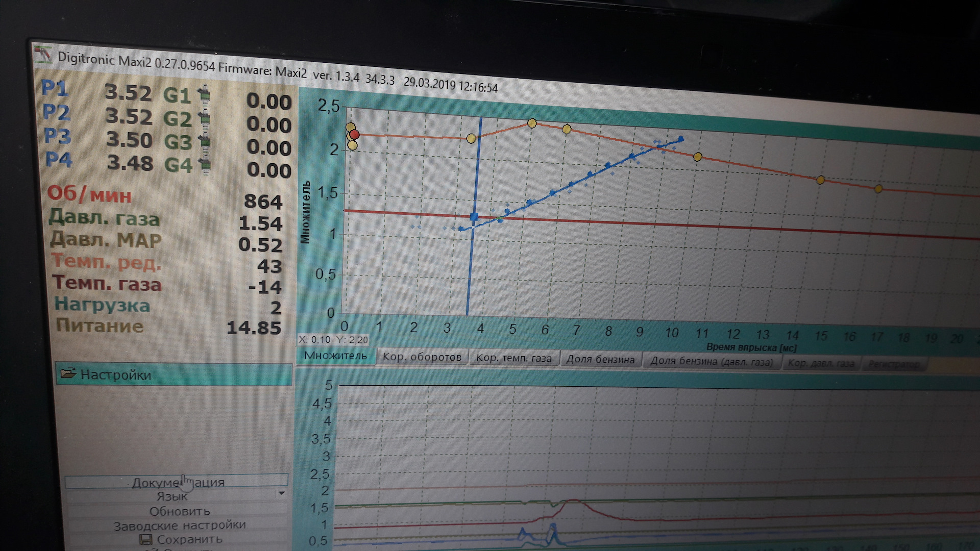
Task: Click the G1 injector icon
Action: coord(204,95)
